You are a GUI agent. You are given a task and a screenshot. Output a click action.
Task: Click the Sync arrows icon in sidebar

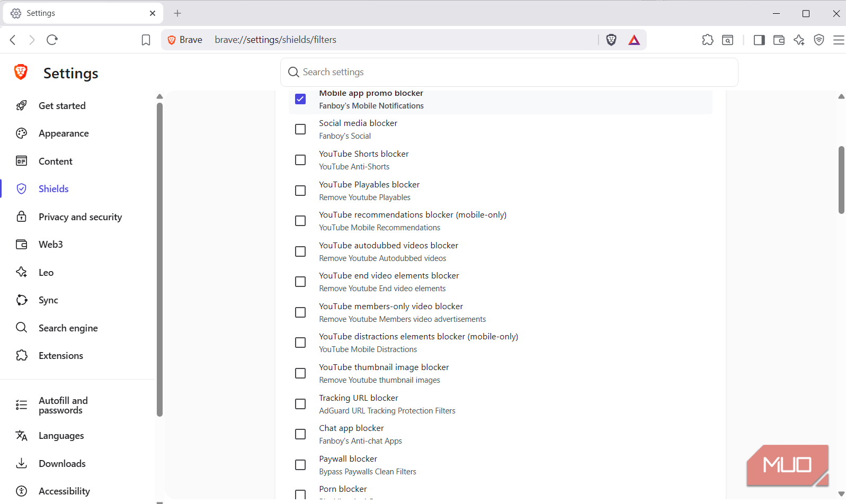pos(22,300)
